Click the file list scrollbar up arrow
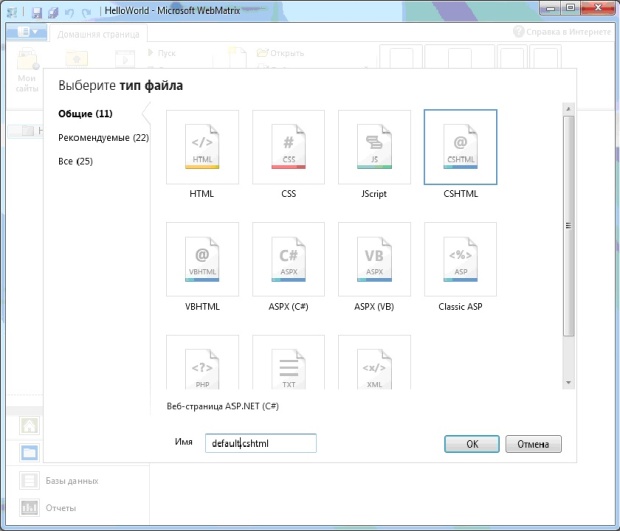Viewport: 620px width, 531px height. point(568,109)
